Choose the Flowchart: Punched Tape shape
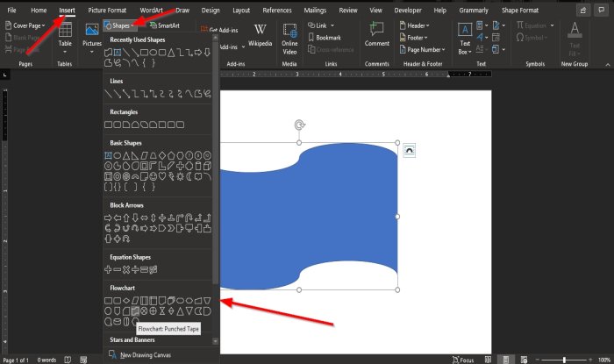Viewport: 614px width, 364px height. point(135,311)
